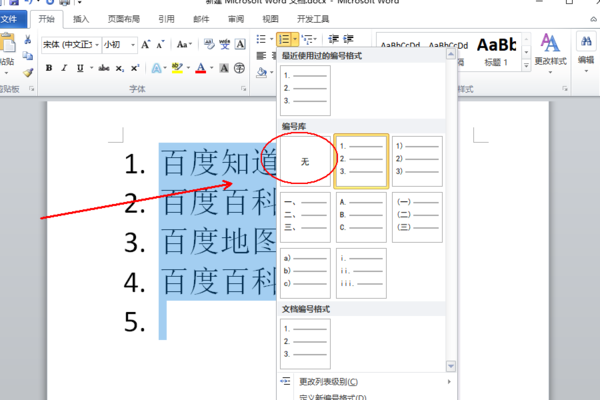Screen dimensions: 600x400
Task: Toggle Strikethrough formatting
Action: [x=104, y=68]
